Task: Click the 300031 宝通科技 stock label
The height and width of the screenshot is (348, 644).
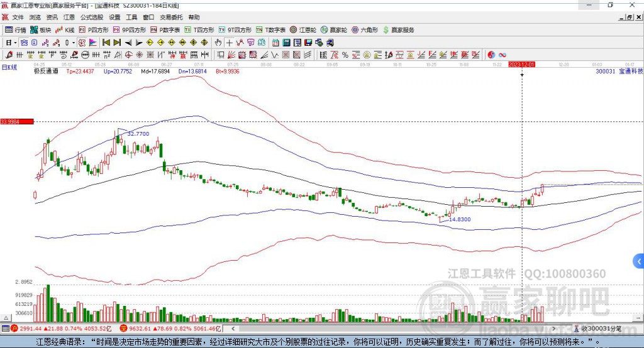Action: pyautogui.click(x=619, y=72)
